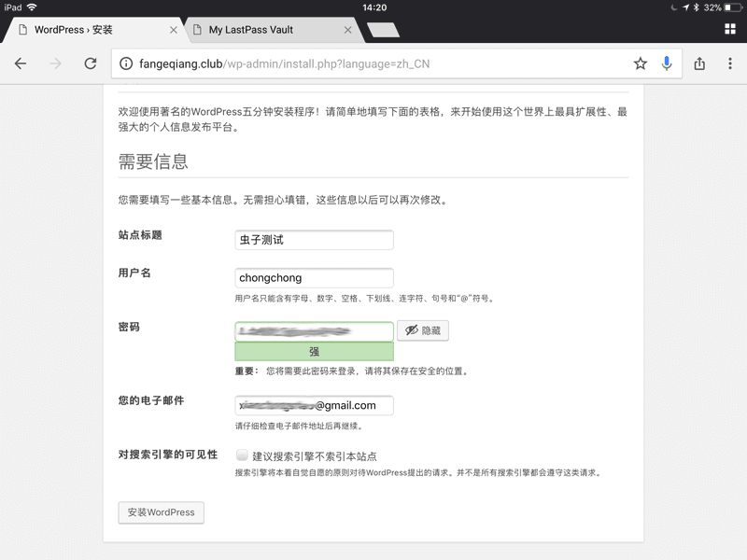Switch to the My LastPass Vault tab

tap(261, 30)
